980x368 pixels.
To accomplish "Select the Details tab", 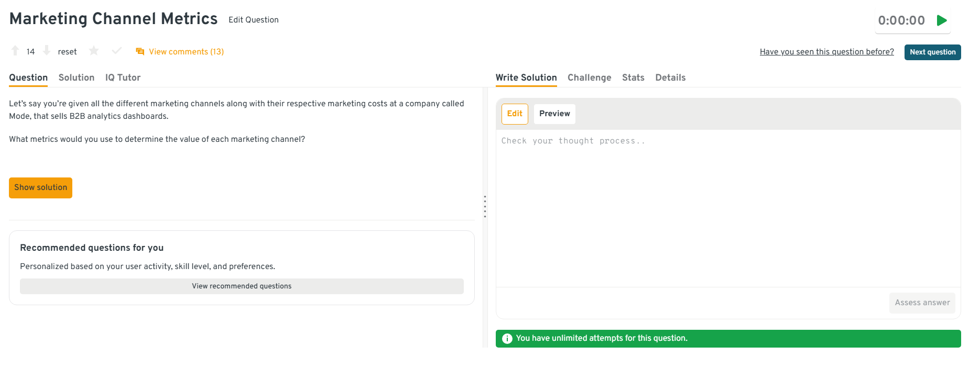I will [x=670, y=77].
